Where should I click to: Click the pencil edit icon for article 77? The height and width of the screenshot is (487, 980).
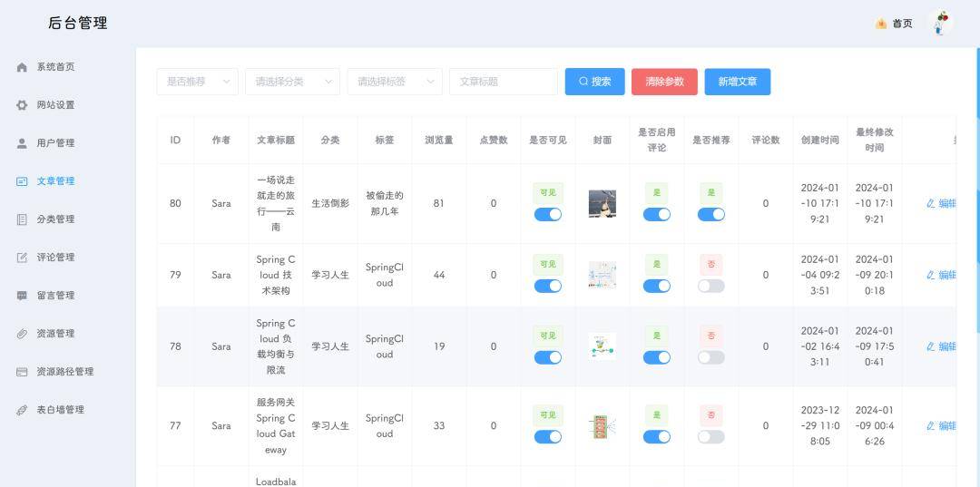(931, 426)
